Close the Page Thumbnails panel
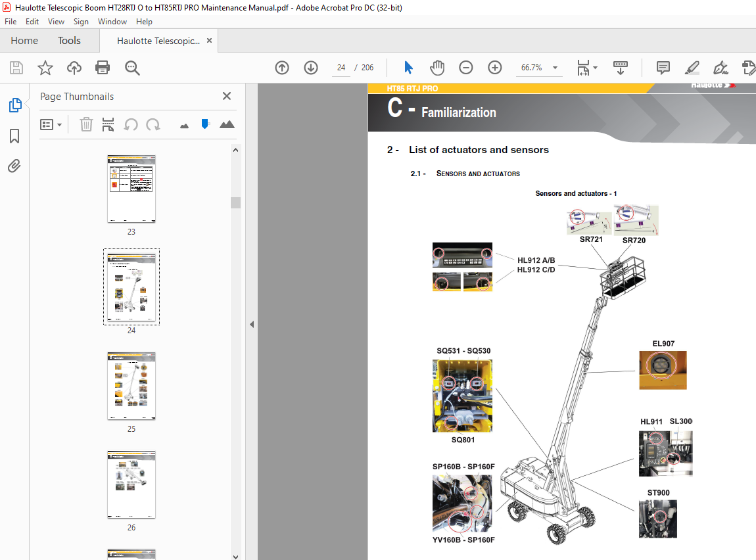Image resolution: width=756 pixels, height=560 pixels. [x=227, y=96]
